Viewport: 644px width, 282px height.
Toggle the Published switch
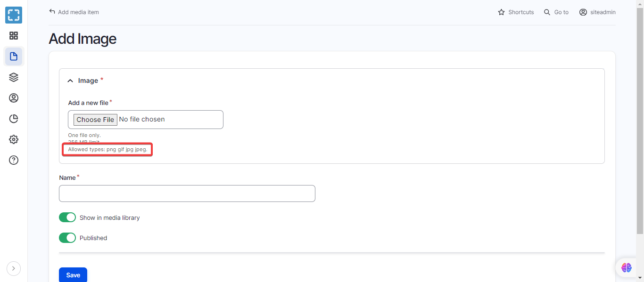[x=67, y=238]
